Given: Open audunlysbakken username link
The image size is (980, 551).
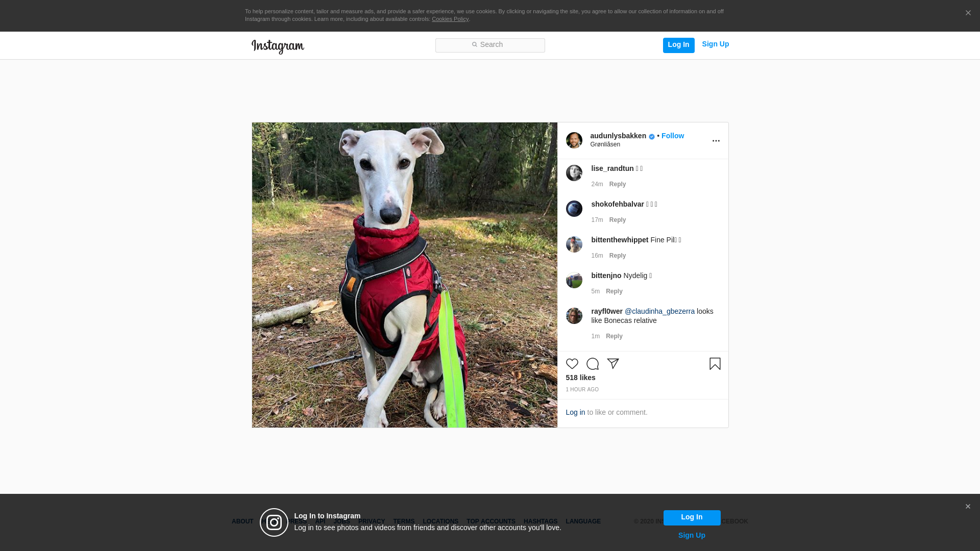Looking at the screenshot, I should [618, 136].
